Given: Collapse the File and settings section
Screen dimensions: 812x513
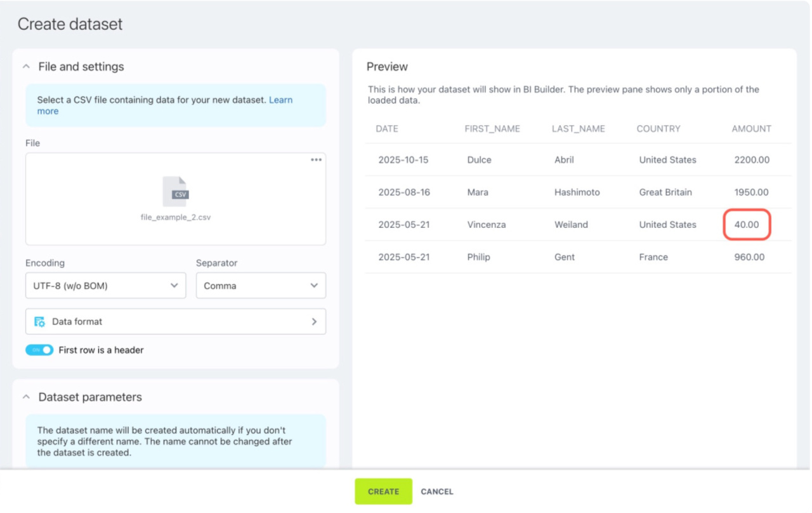Looking at the screenshot, I should pos(27,67).
